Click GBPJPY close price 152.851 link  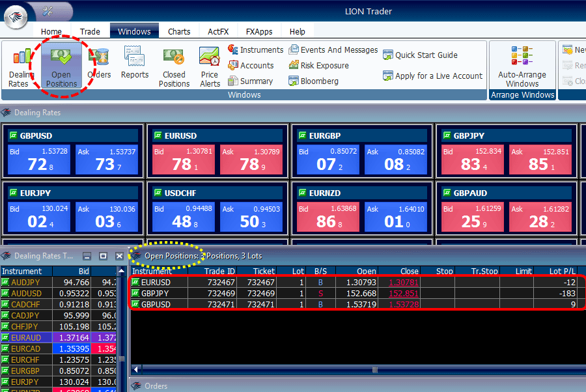click(x=404, y=293)
